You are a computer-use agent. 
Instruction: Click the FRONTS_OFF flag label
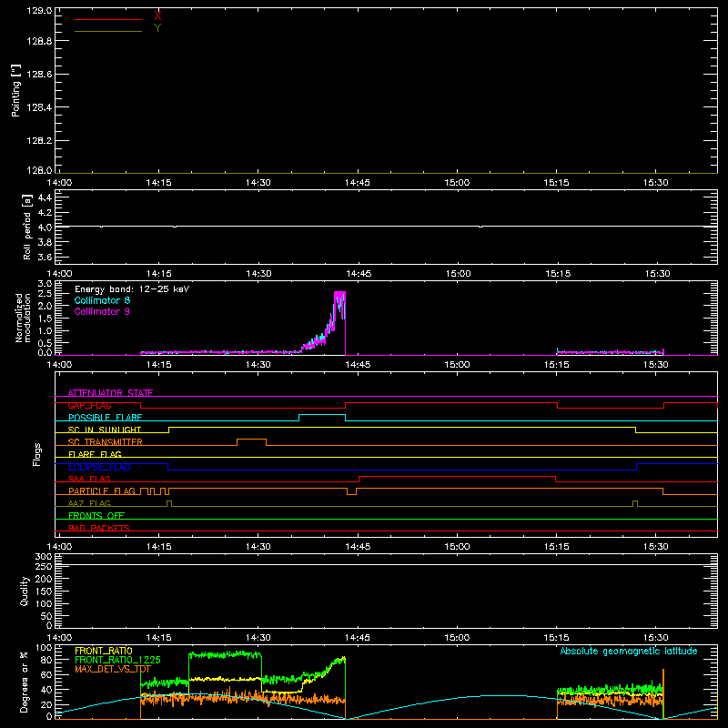point(96,515)
